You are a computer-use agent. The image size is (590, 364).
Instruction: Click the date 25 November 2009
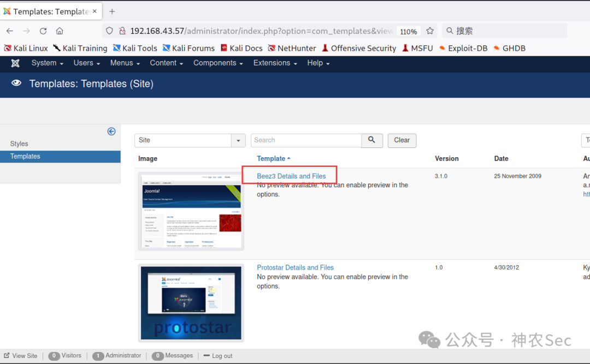click(x=518, y=176)
